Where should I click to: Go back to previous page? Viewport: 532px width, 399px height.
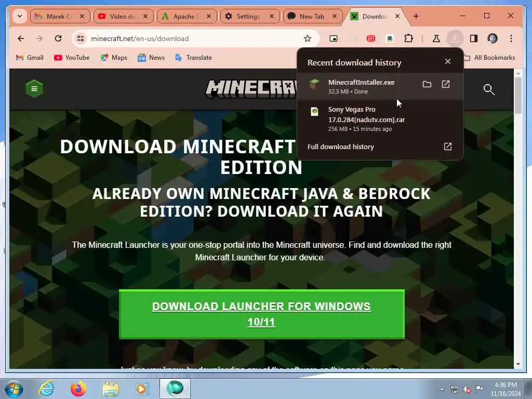coord(21,38)
